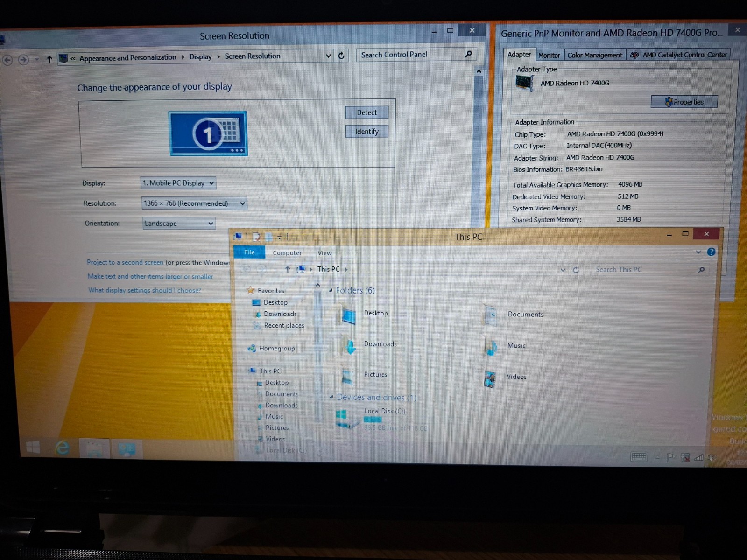Click Search This PC field
The height and width of the screenshot is (560, 747).
click(x=649, y=270)
